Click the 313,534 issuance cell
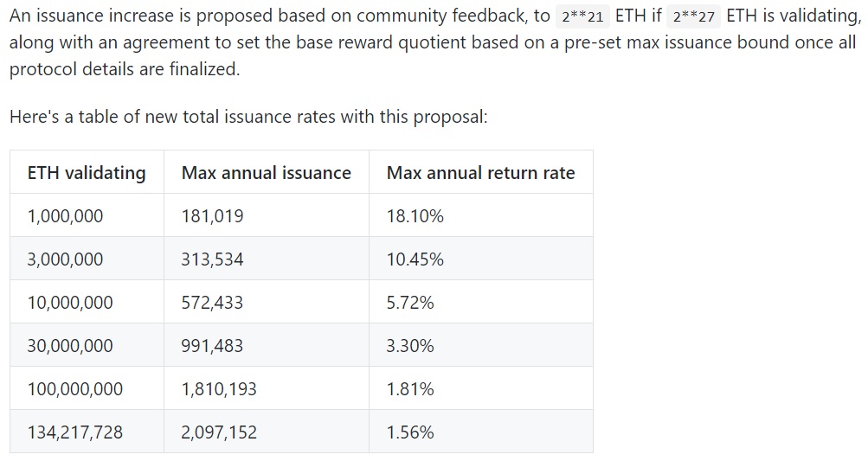868x461 pixels. click(212, 259)
